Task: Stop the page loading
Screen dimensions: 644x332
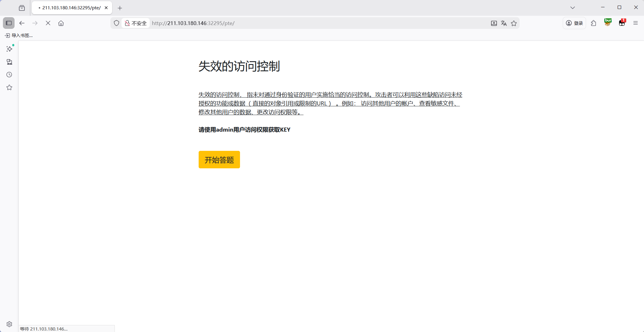Action: coord(48,23)
